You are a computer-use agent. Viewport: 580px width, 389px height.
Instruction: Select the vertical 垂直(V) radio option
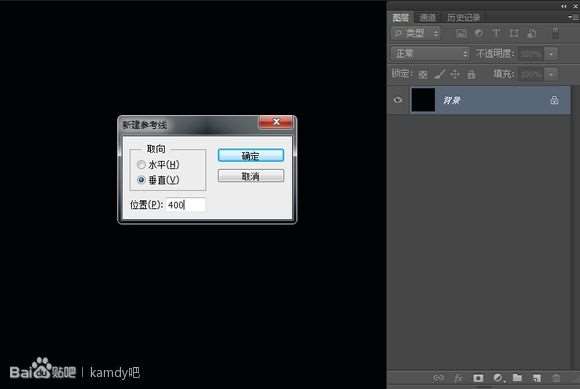[141, 180]
